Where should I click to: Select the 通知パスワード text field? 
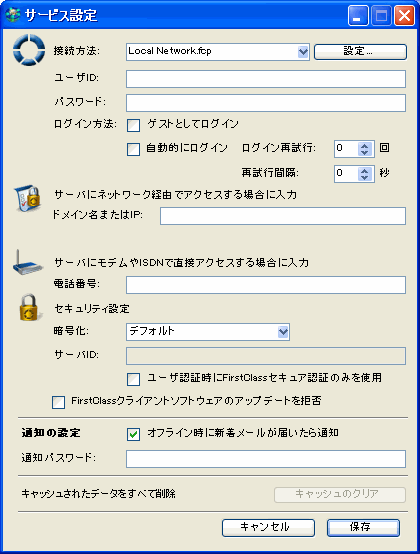(266, 459)
